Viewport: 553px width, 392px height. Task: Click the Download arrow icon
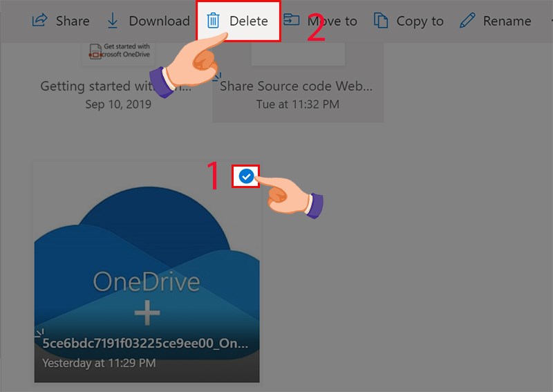coord(113,21)
